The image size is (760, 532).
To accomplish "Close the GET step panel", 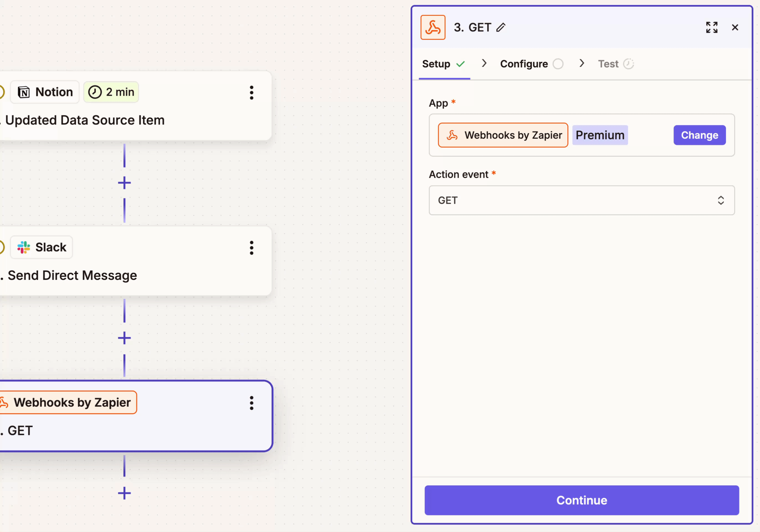I will 735,27.
